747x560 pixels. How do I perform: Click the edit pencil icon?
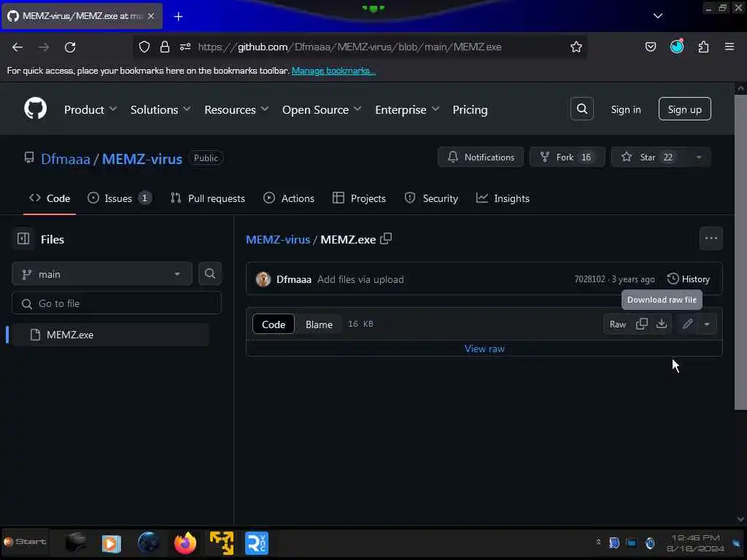[687, 324]
